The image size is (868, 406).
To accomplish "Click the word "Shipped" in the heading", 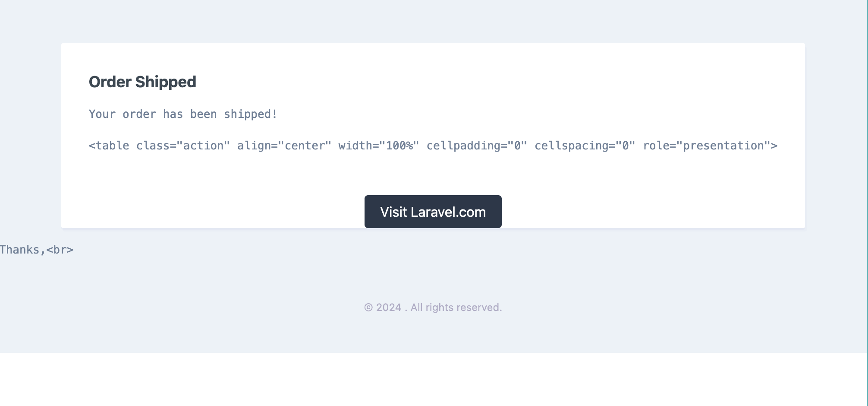I will click(x=166, y=82).
